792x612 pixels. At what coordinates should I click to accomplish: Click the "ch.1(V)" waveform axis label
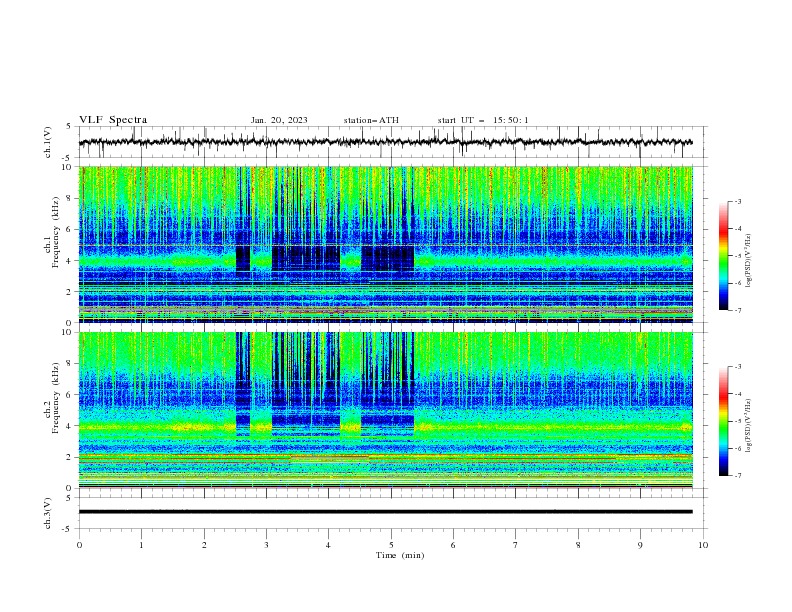(x=48, y=142)
